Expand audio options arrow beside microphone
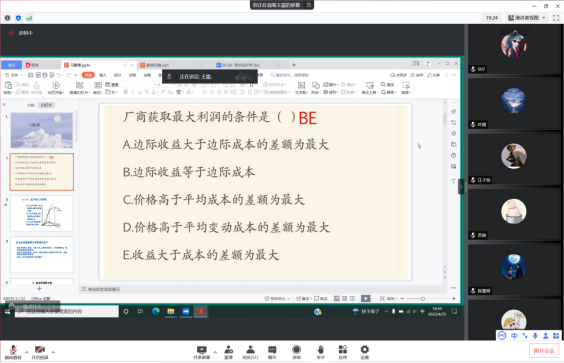564x363 pixels. click(26, 352)
